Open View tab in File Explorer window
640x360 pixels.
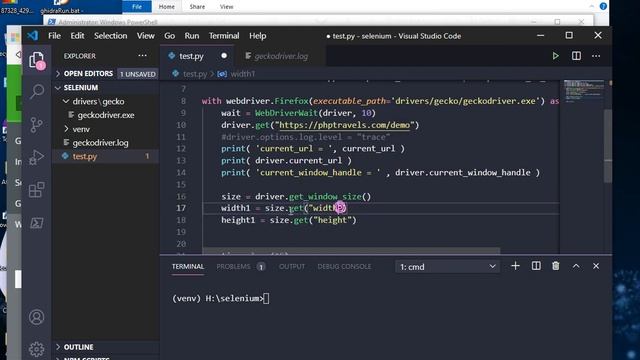[x=227, y=7]
